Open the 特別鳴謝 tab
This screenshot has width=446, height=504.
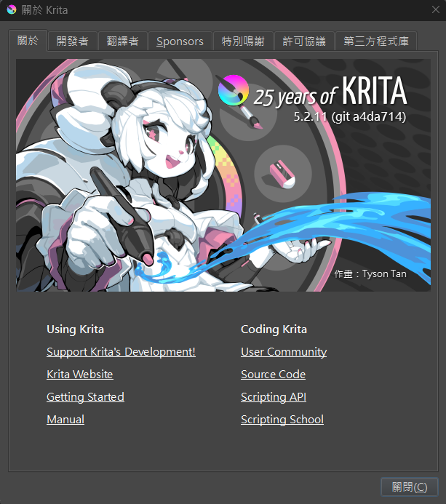point(243,41)
